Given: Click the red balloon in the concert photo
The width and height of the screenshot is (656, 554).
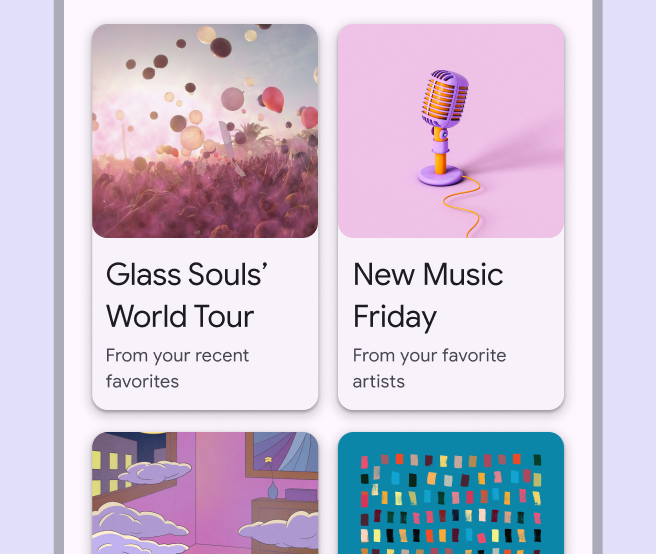Looking at the screenshot, I should pyautogui.click(x=272, y=99).
